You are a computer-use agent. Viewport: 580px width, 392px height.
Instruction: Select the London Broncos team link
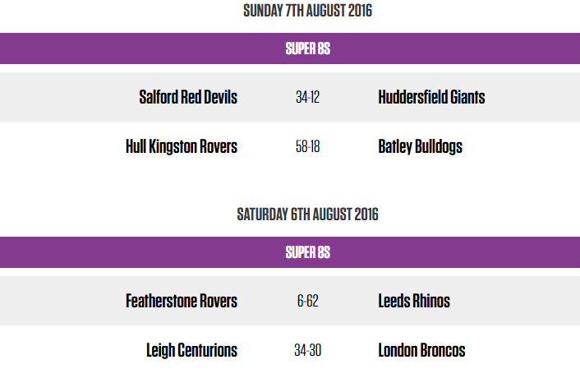[421, 350]
